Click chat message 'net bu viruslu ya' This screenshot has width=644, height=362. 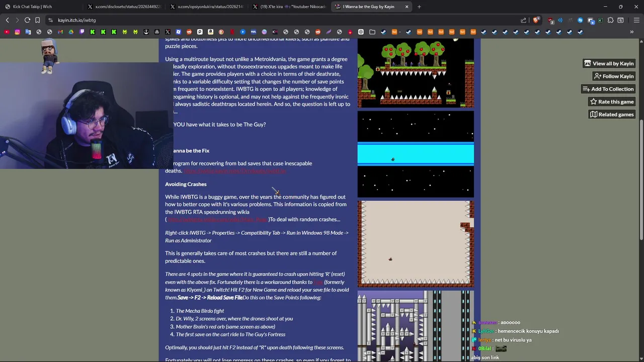click(513, 340)
